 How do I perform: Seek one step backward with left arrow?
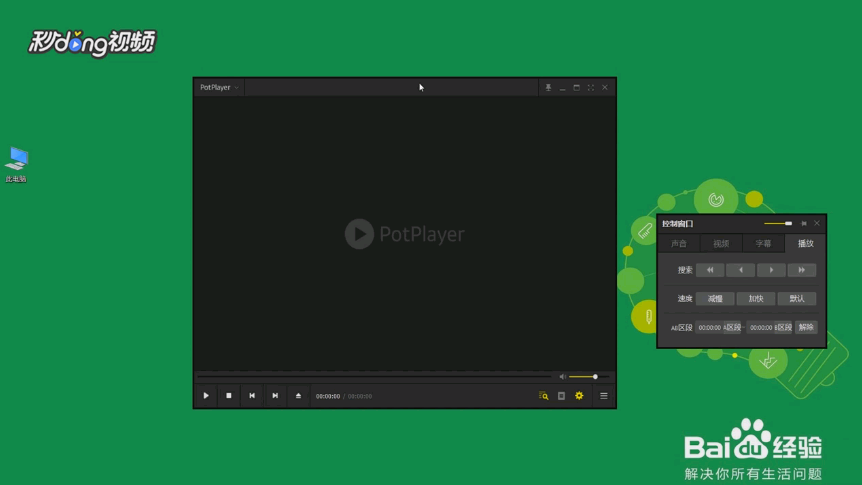[741, 270]
